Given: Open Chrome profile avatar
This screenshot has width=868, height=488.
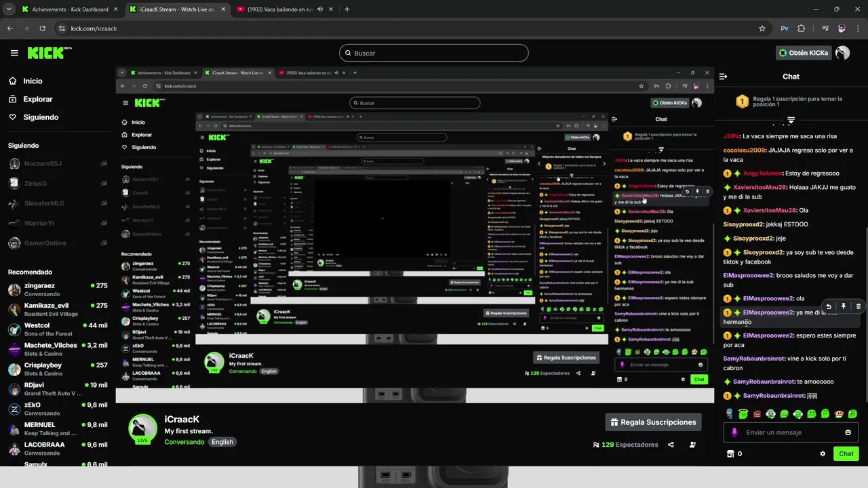Looking at the screenshot, I should (842, 28).
